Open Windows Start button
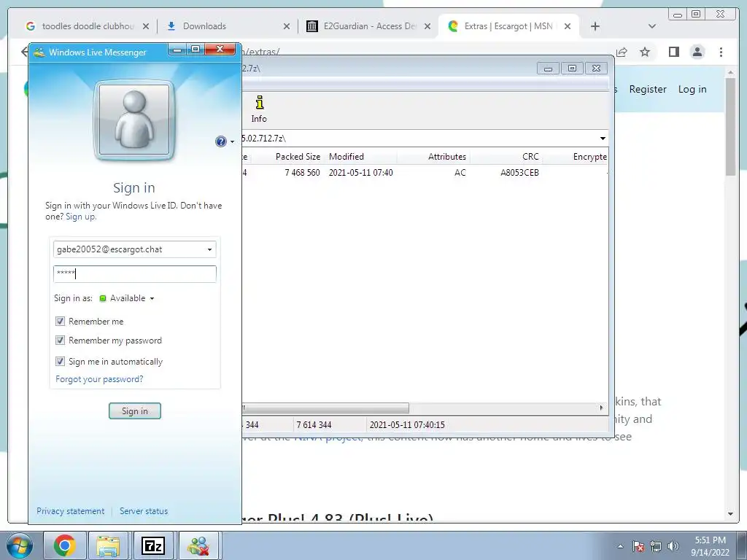Image resolution: width=747 pixels, height=560 pixels. [x=19, y=545]
